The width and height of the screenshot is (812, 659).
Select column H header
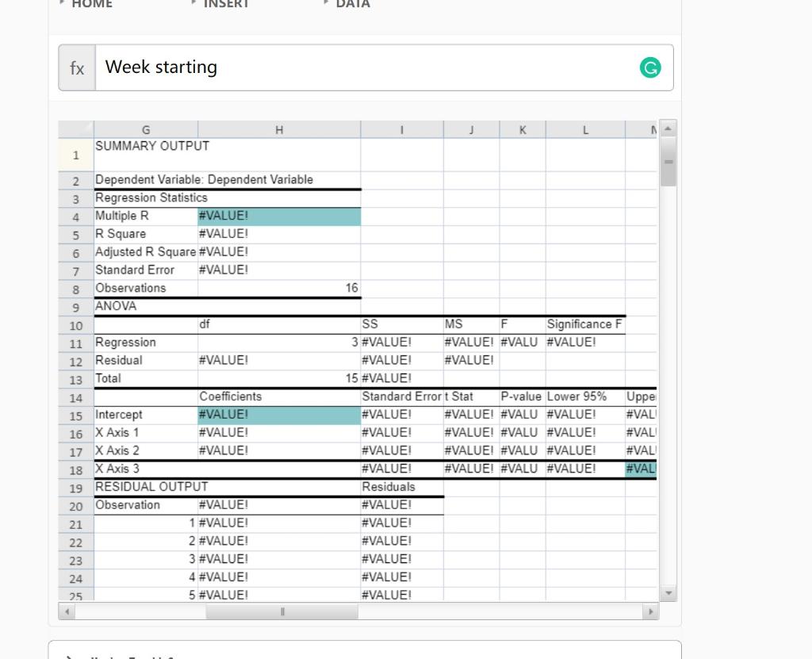coord(279,129)
